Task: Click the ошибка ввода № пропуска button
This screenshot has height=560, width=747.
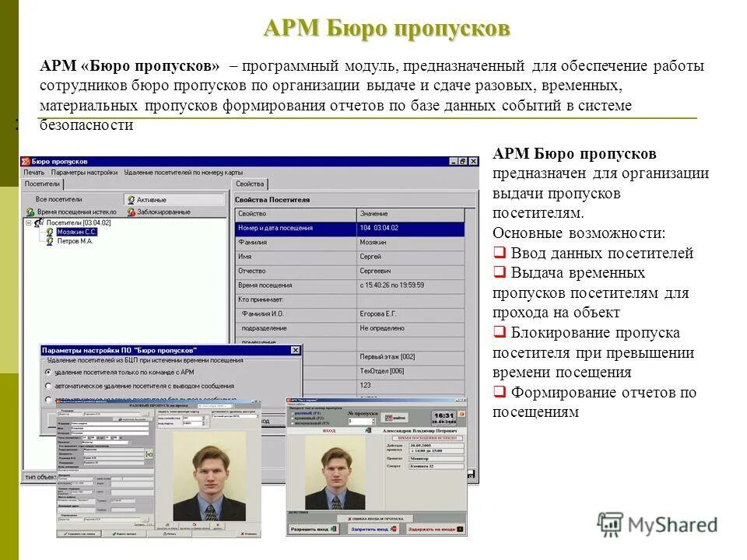Action: (375, 518)
